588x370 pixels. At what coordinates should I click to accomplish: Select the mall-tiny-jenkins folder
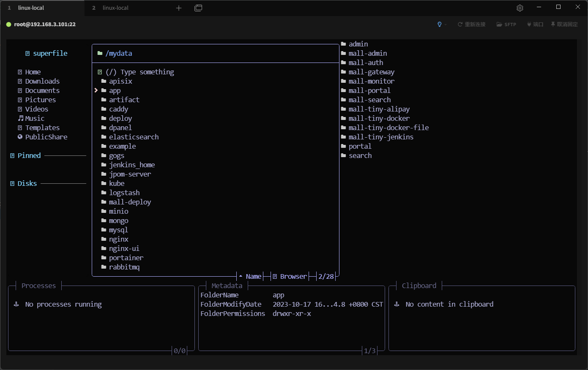click(x=380, y=137)
